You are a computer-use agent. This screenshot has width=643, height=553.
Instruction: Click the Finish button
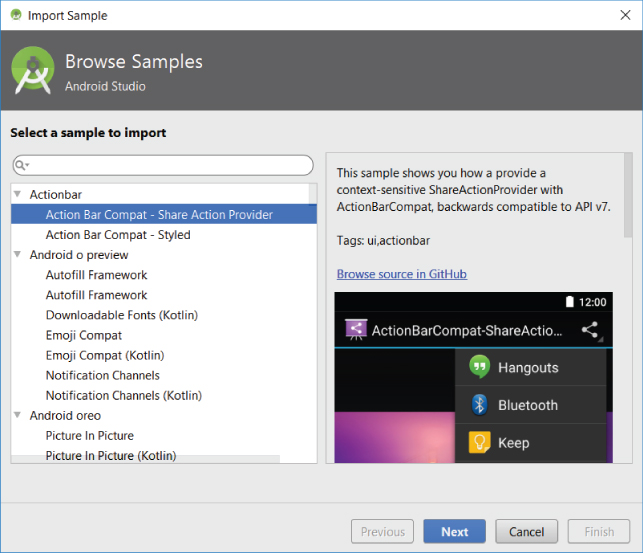coord(599,531)
